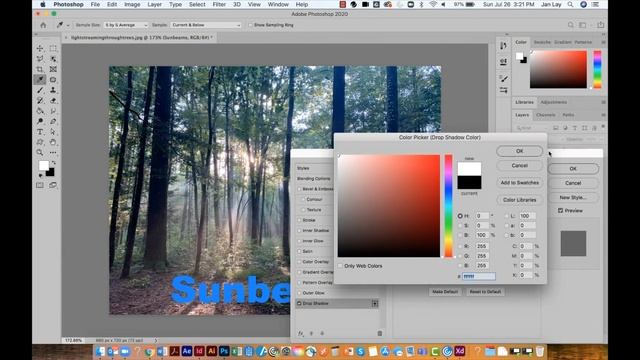Open the History panel icon
This screenshot has width=640, height=360.
click(503, 46)
